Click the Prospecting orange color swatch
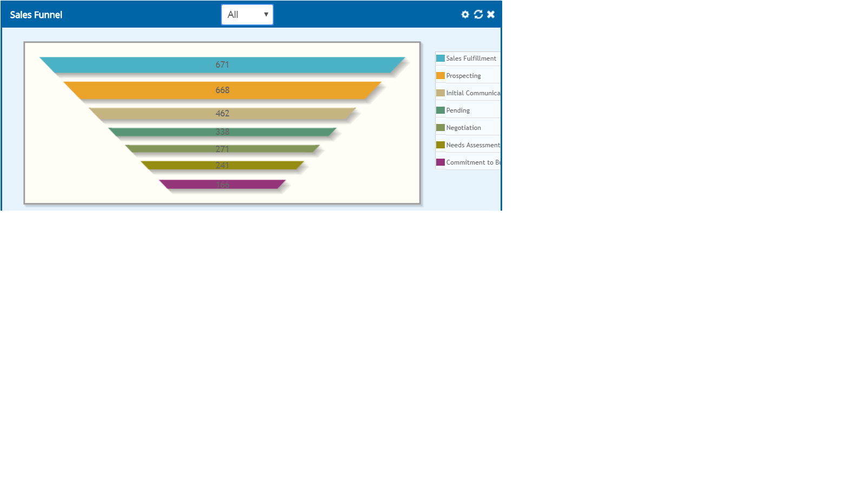868x496 pixels. [x=439, y=75]
